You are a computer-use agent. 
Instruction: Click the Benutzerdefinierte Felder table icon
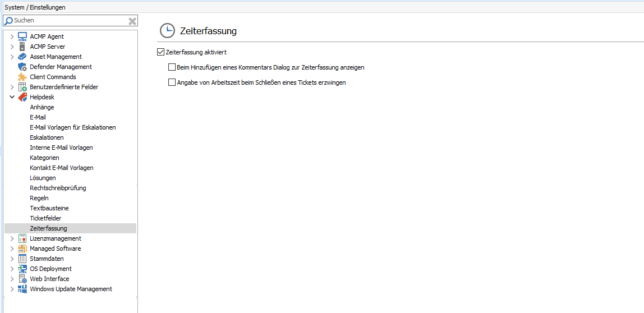(x=22, y=87)
